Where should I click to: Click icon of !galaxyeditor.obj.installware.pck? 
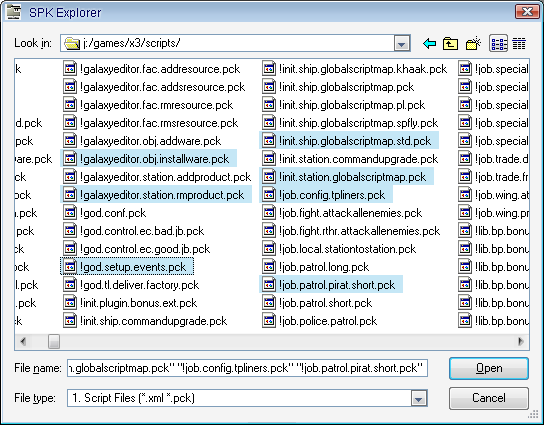(70, 159)
